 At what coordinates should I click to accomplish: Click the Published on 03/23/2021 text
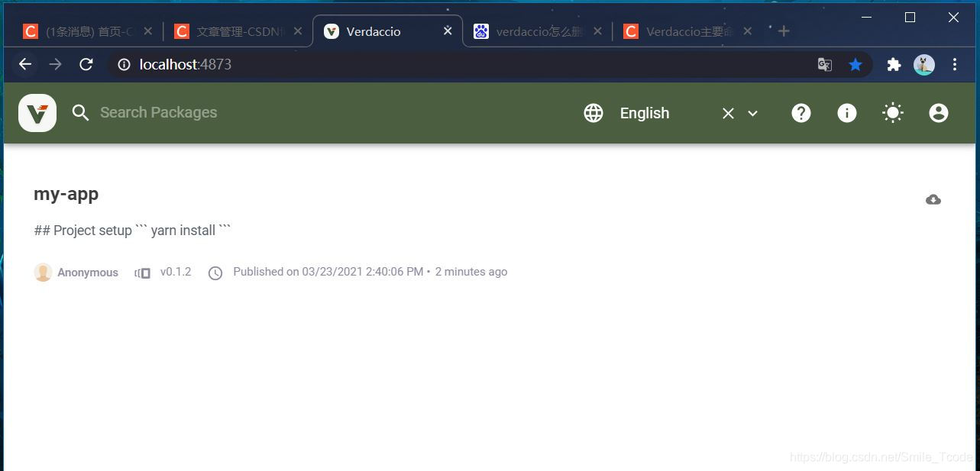point(328,272)
